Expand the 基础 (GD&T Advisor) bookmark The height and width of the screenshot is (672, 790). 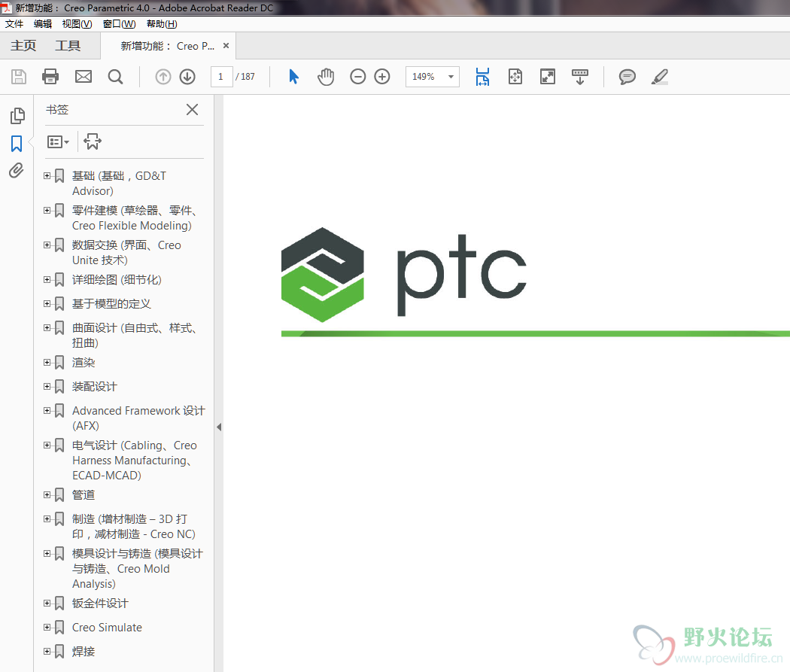[47, 176]
